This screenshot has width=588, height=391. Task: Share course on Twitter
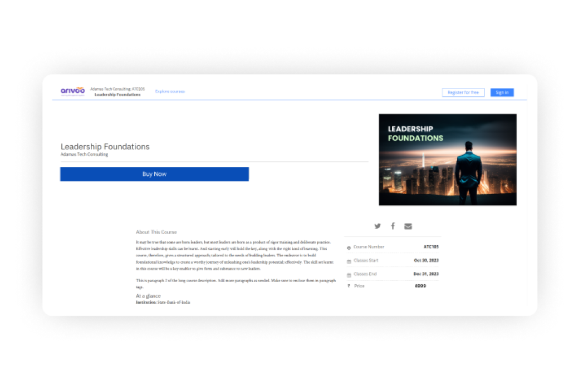click(378, 226)
